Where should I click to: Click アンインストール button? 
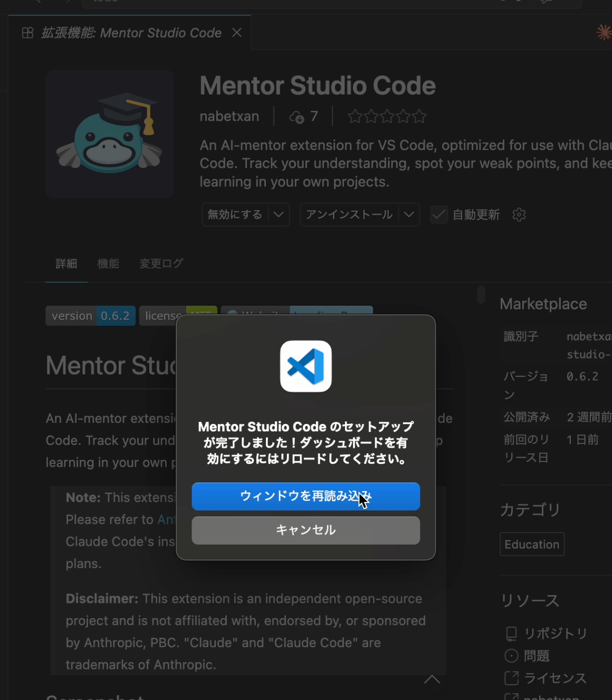coord(349,215)
